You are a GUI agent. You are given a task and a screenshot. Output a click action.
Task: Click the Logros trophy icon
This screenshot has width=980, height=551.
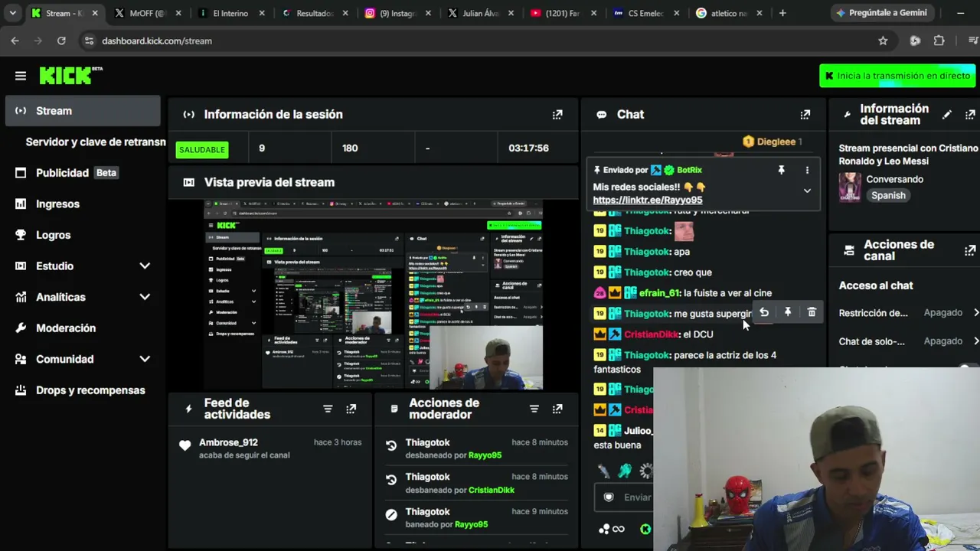pos(21,235)
